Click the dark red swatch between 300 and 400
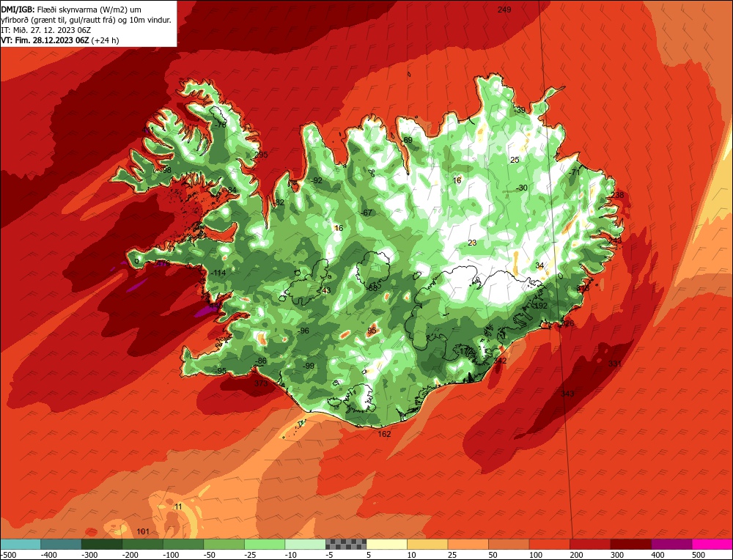This screenshot has width=733, height=560. (x=630, y=544)
